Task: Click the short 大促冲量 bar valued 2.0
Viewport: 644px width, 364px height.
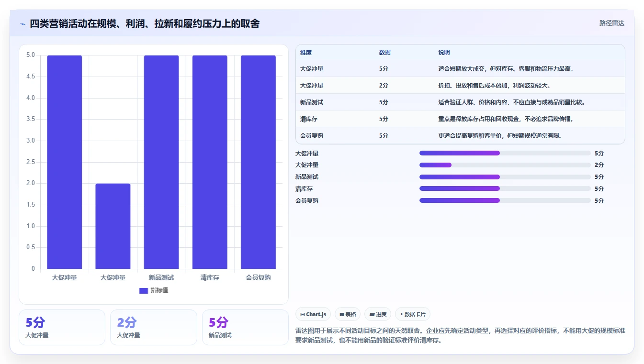Action: pyautogui.click(x=113, y=226)
